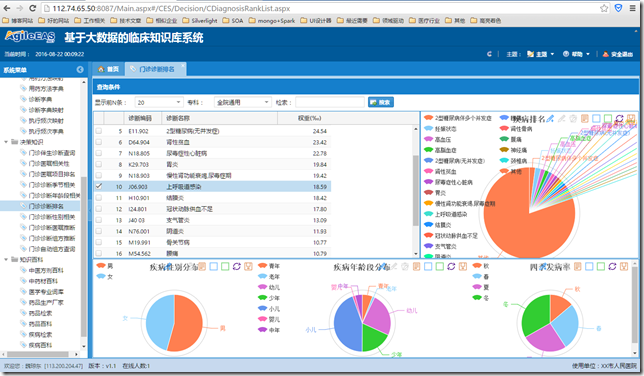Viewport: 644px width, 376px height.
Task: Click the 安全退出 logout button
Action: [x=617, y=54]
